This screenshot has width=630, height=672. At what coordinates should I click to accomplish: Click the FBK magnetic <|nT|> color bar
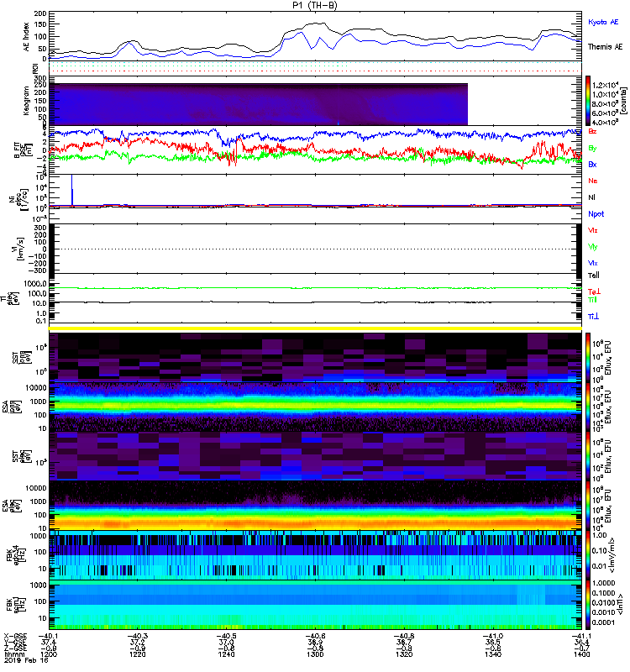point(588,605)
